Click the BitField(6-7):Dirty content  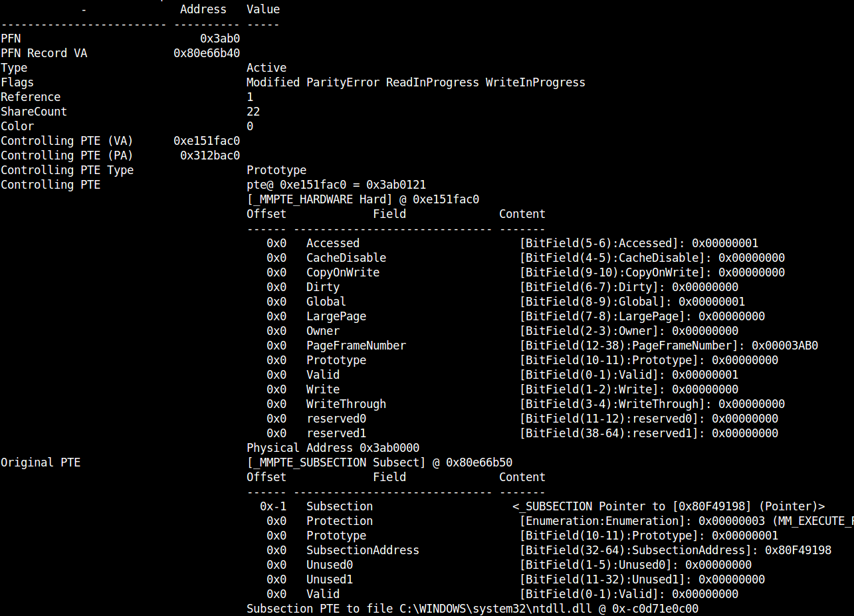point(629,287)
